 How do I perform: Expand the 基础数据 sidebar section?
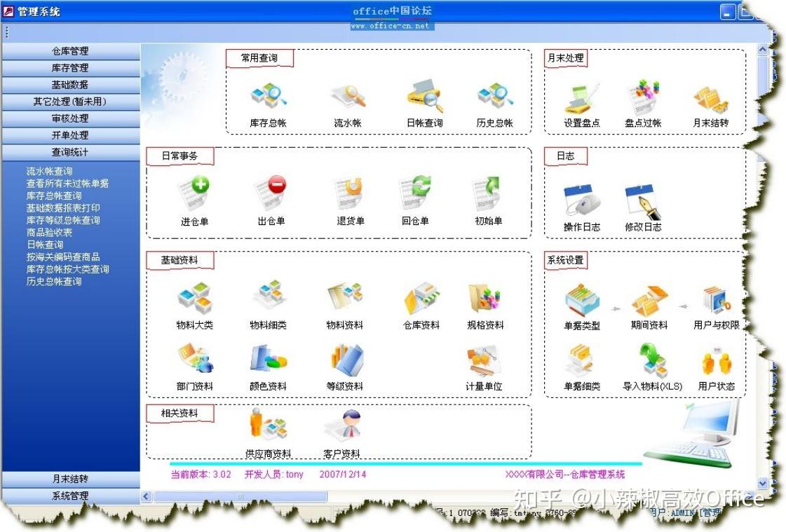click(69, 84)
